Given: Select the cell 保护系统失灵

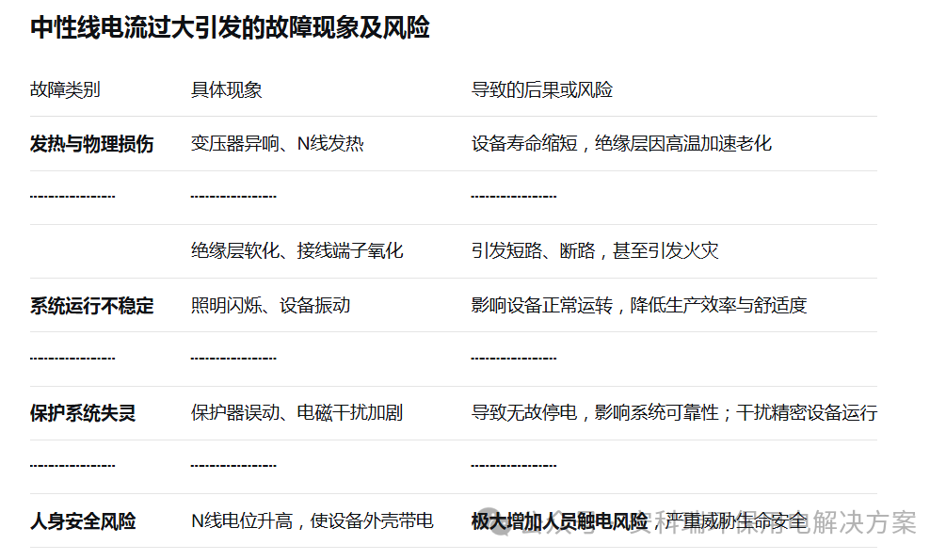Looking at the screenshot, I should 83,413.
